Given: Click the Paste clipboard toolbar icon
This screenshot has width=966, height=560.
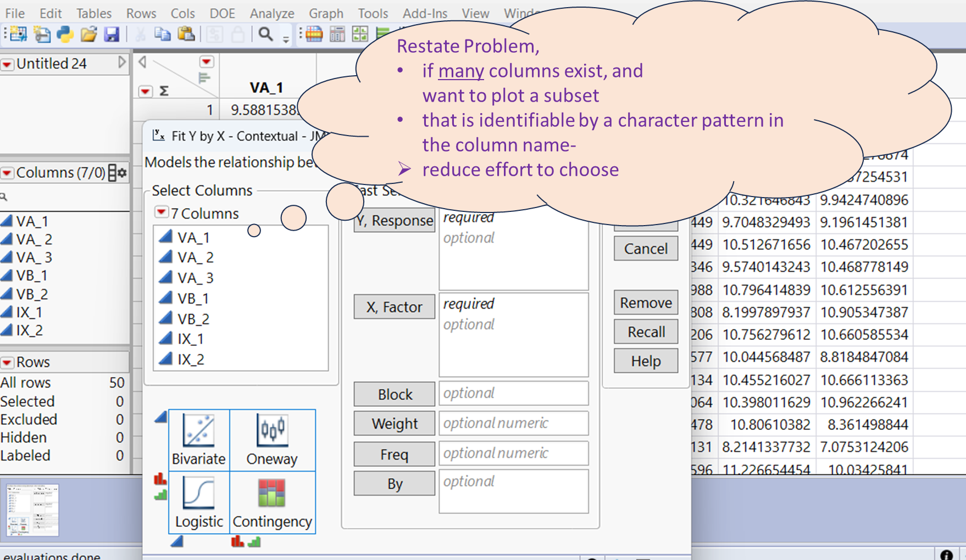Looking at the screenshot, I should [x=186, y=35].
